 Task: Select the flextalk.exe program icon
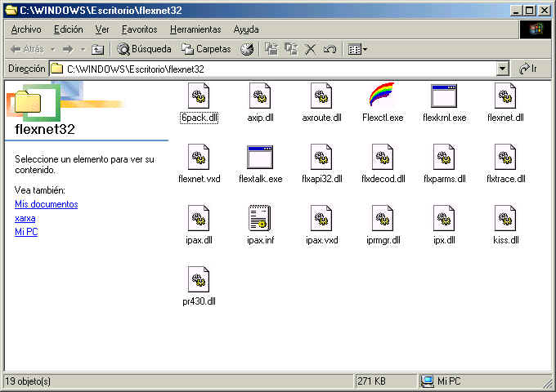click(x=260, y=158)
